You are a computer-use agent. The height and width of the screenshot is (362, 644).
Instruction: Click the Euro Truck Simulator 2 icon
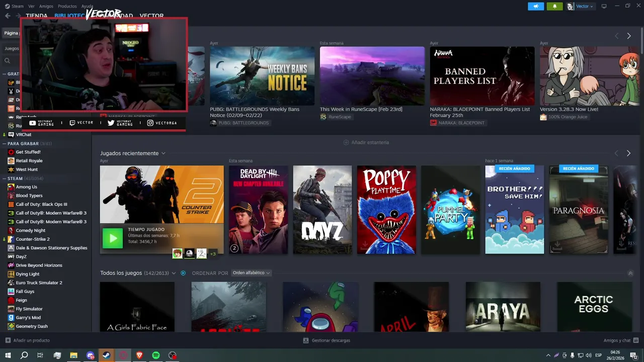(11, 283)
